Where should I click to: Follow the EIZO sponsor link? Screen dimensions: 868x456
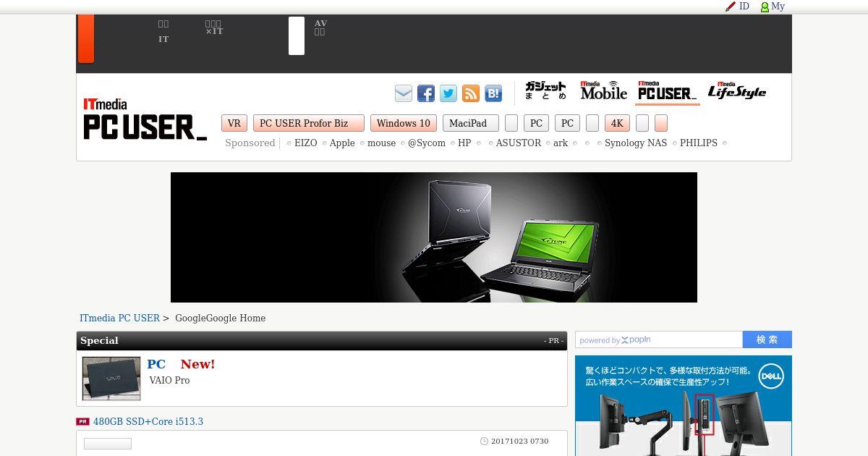tap(306, 143)
